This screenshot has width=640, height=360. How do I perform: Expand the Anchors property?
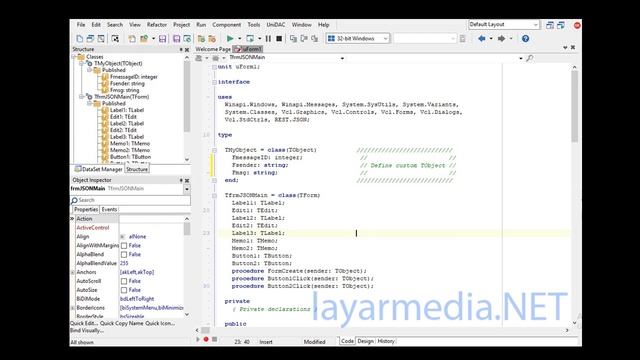click(x=73, y=272)
